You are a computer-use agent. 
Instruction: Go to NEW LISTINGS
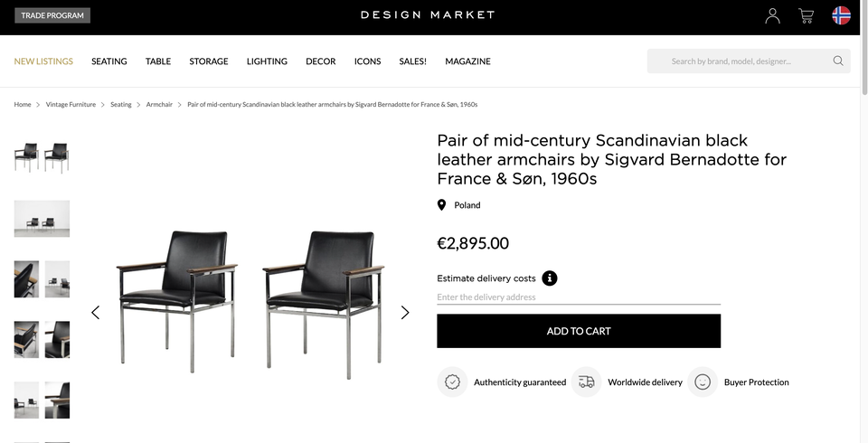tap(43, 61)
